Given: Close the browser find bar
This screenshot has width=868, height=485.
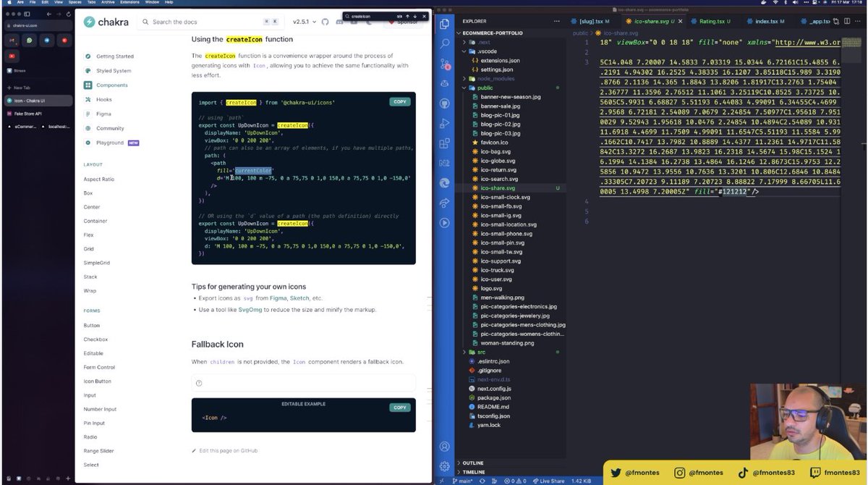Looking at the screenshot, I should (423, 16).
